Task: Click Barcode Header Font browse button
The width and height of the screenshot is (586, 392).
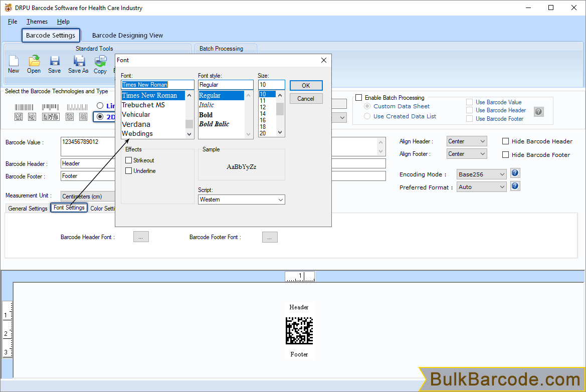Action: pyautogui.click(x=141, y=237)
